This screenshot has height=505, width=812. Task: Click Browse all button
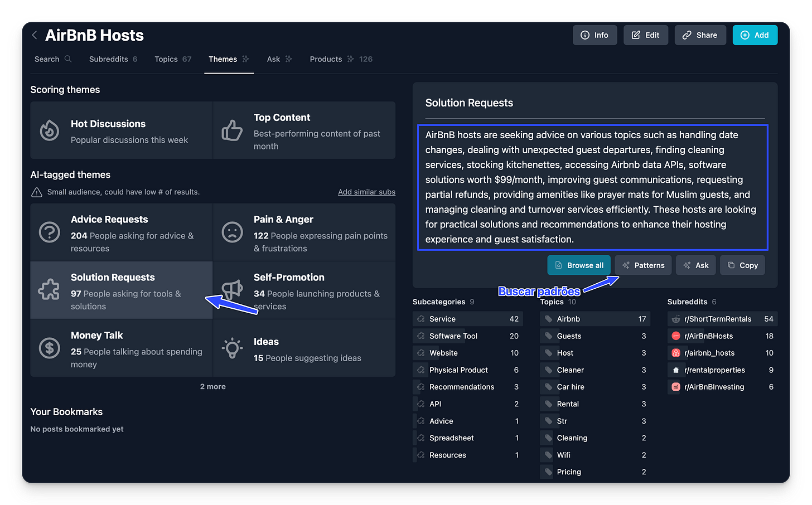tap(579, 265)
